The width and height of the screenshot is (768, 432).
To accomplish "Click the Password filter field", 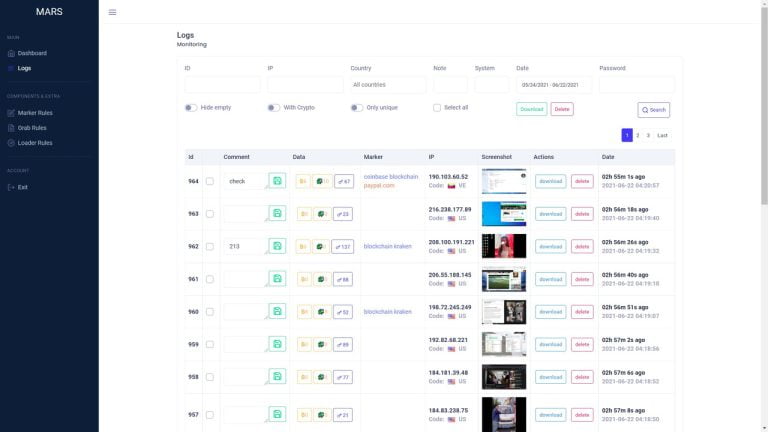I will 637,85.
